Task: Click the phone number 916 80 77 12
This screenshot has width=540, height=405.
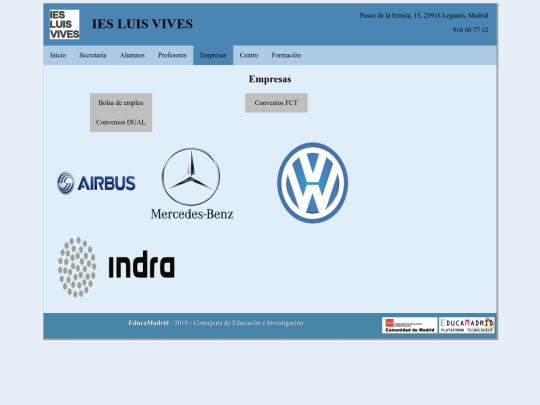Action: [x=470, y=30]
